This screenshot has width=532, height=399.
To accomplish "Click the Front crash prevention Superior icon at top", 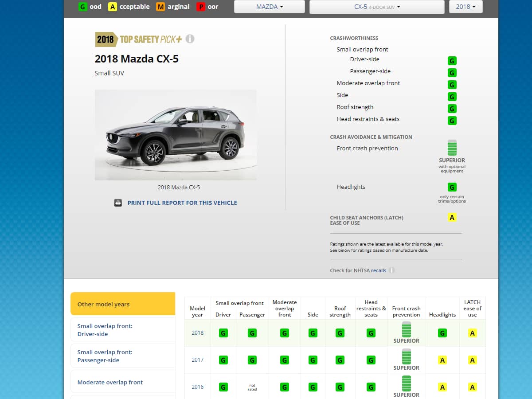I will click(x=452, y=148).
